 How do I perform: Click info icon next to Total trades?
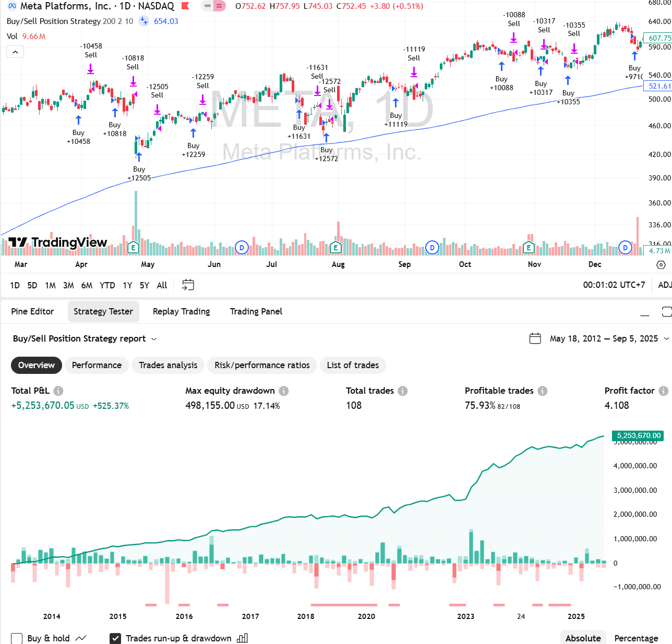coord(403,391)
